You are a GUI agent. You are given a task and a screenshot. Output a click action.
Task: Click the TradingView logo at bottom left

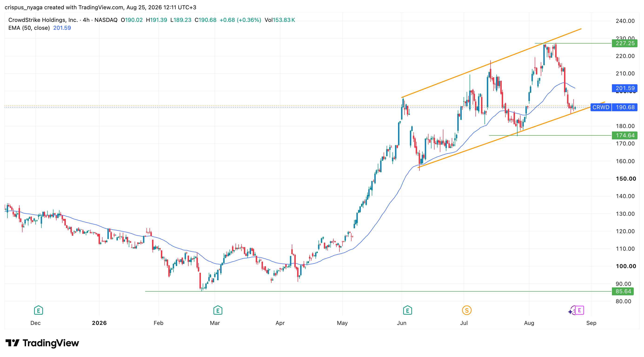(42, 343)
